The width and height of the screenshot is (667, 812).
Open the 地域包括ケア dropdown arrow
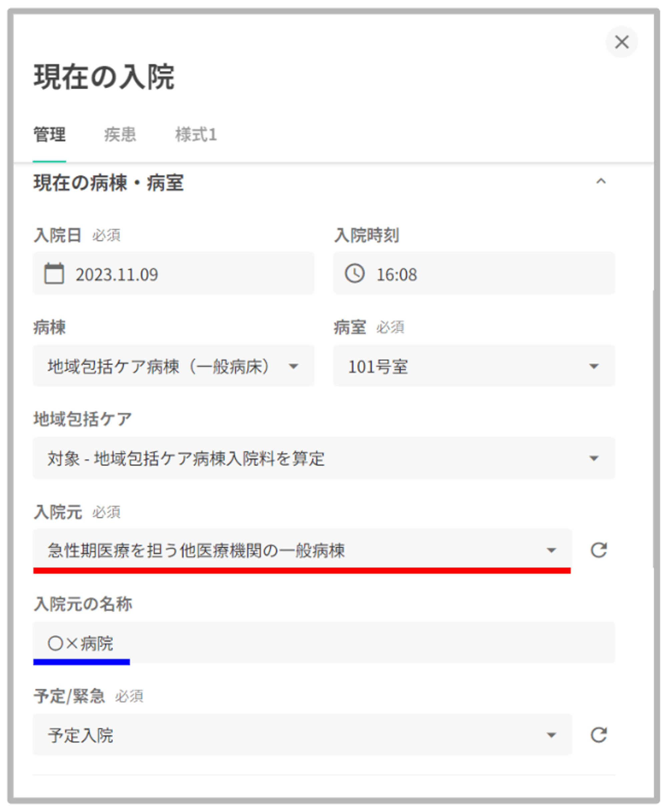point(594,458)
